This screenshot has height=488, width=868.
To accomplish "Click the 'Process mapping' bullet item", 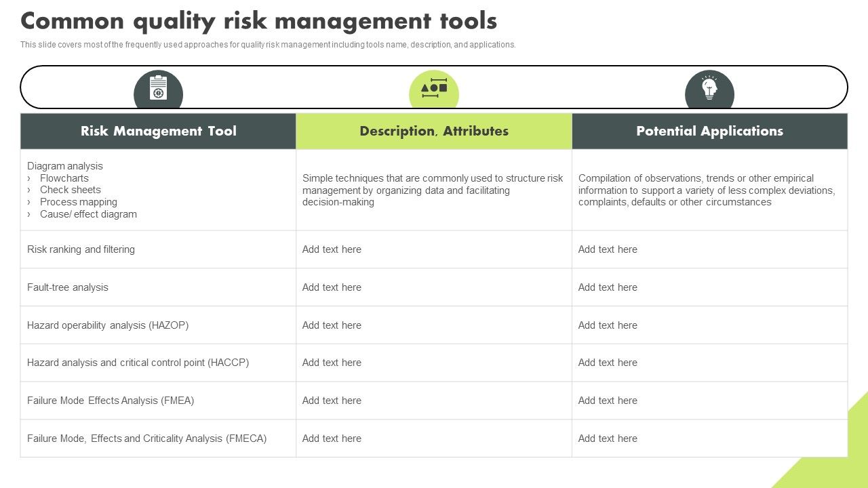I will point(79,202).
